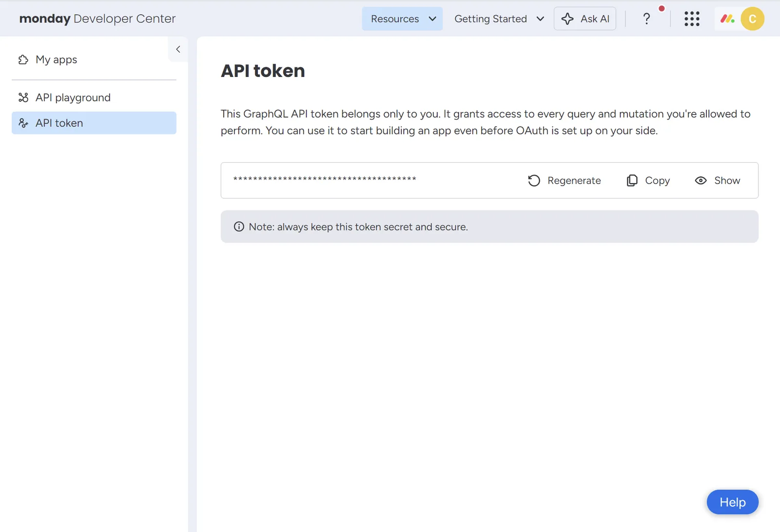Screen dimensions: 780x532
Task: Click the info icon in the note
Action: coord(239,227)
